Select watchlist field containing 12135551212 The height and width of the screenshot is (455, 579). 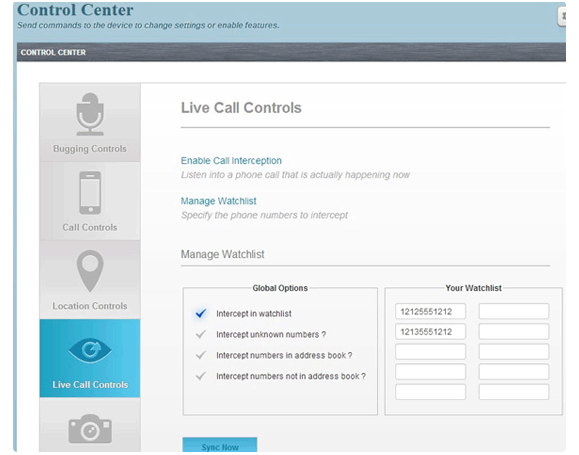pyautogui.click(x=430, y=332)
